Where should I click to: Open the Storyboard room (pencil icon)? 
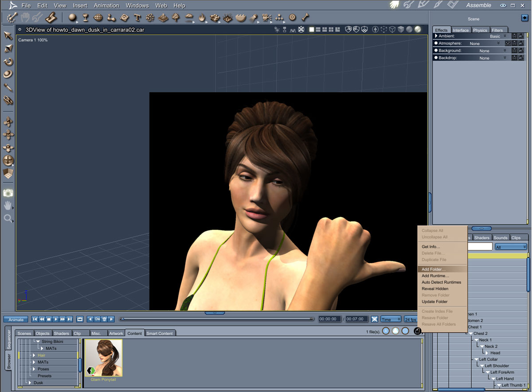coord(423,5)
